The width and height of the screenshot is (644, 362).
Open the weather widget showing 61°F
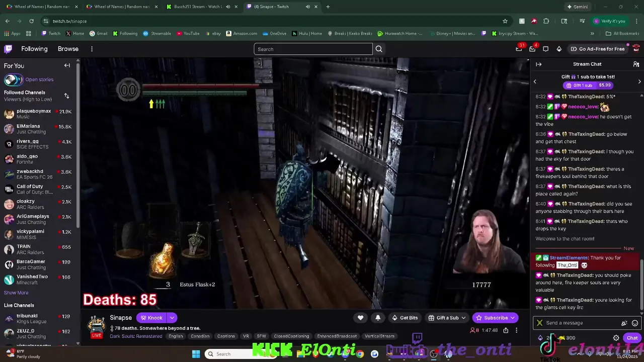point(24,354)
